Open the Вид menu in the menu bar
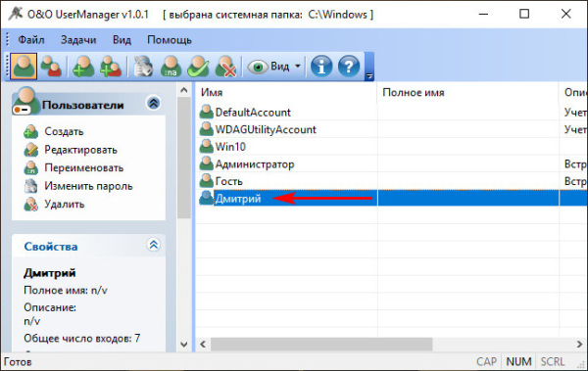Image resolution: width=588 pixels, height=371 pixels. tap(122, 40)
